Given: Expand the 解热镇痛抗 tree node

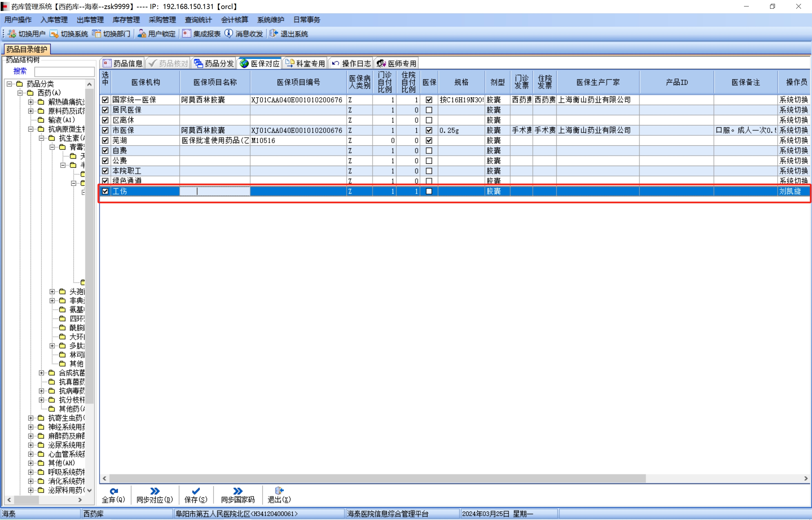Looking at the screenshot, I should point(31,102).
